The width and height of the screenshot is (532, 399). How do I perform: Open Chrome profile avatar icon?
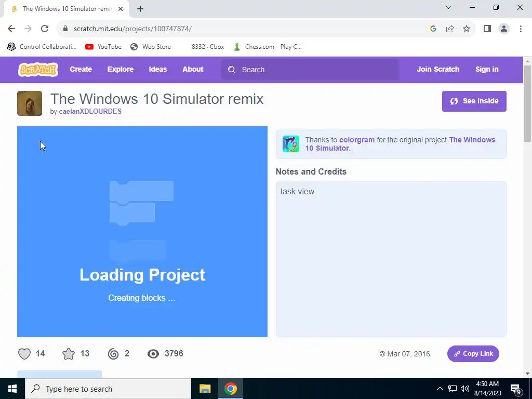[504, 29]
